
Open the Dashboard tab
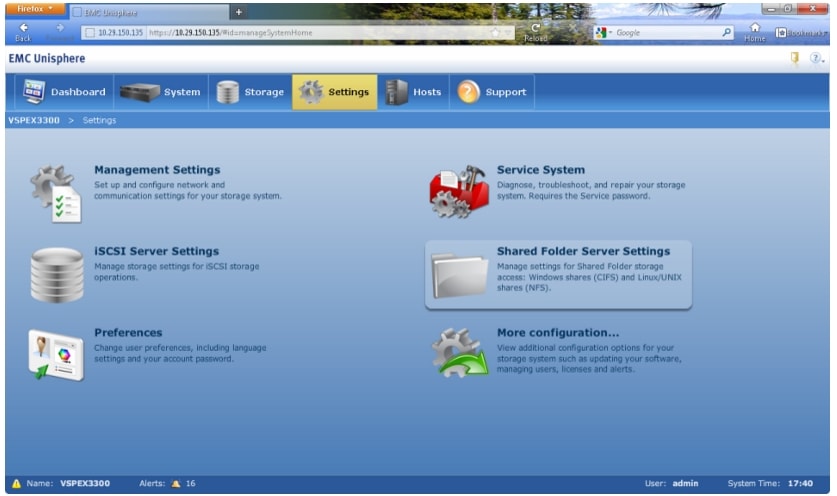point(64,92)
